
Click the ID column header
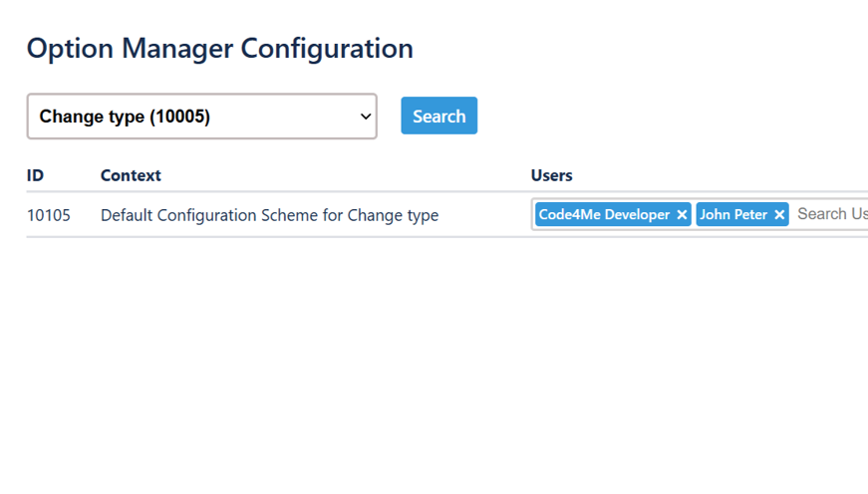(x=35, y=175)
